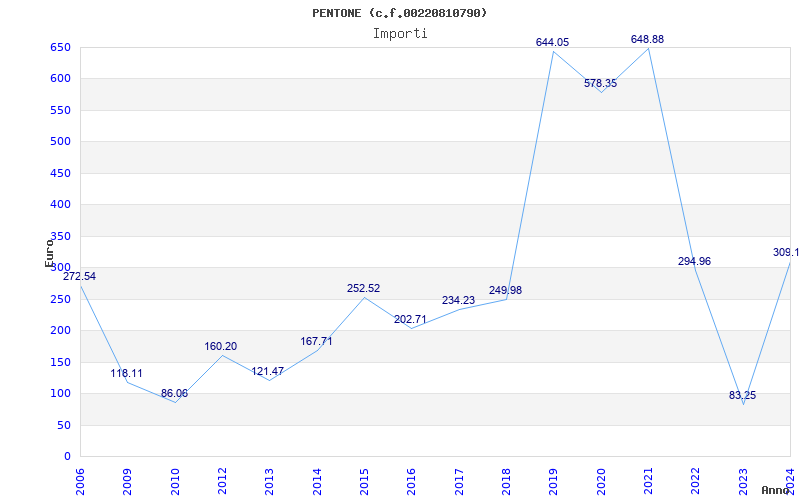This screenshot has width=800, height=500.
Task: Click the 249.98 value label
Action: [506, 290]
